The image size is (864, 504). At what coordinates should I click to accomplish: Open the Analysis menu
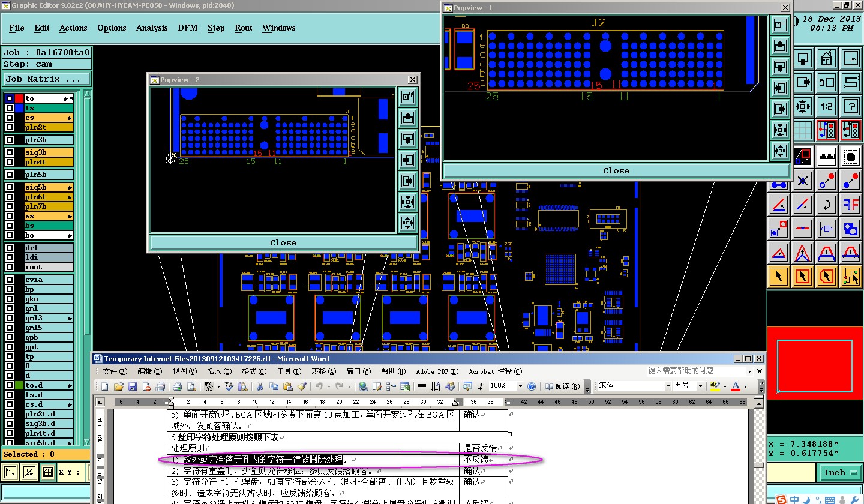click(152, 28)
